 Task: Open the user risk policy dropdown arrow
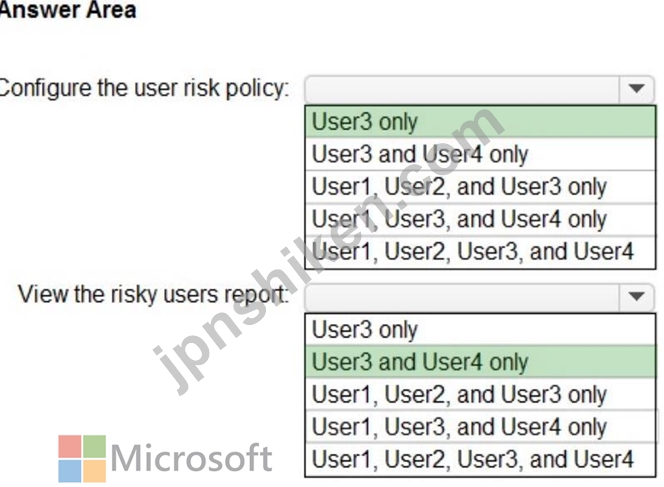pyautogui.click(x=636, y=89)
